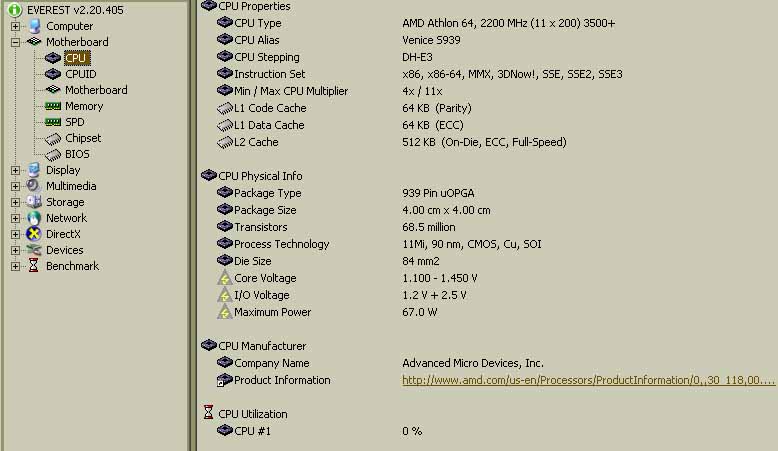Viewport: 778px width, 451px height.
Task: Click the Core Voltage warning icon
Action: pyautogui.click(x=224, y=278)
